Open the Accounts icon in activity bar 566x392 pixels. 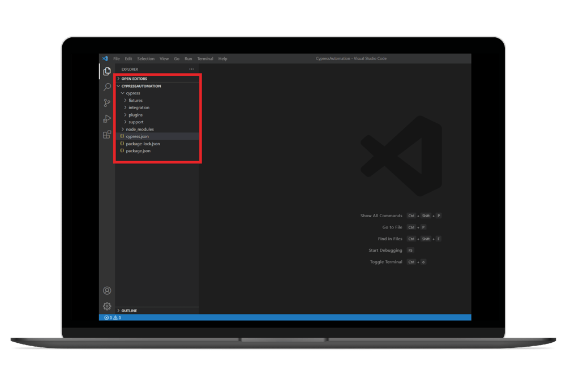pos(107,290)
